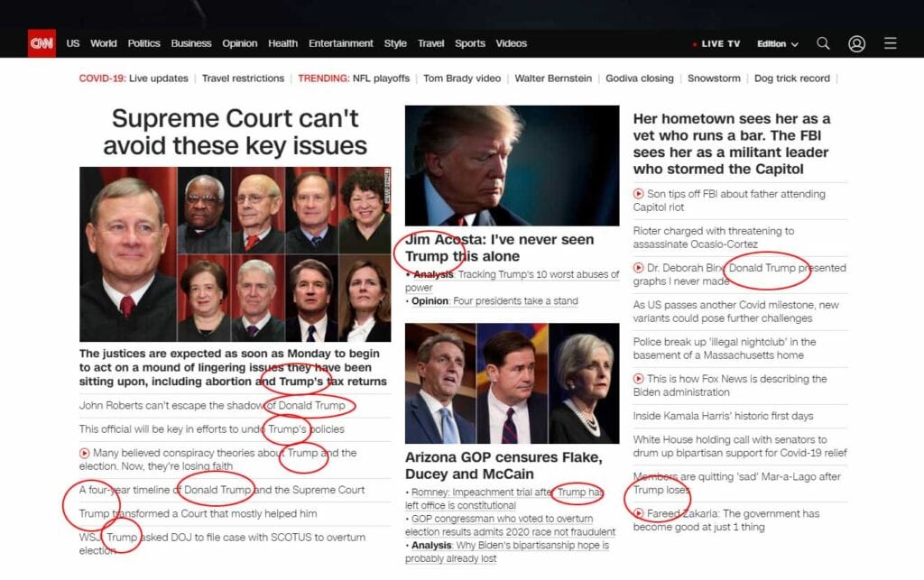Open Jim Acosta never seen Trump headline

pyautogui.click(x=500, y=248)
